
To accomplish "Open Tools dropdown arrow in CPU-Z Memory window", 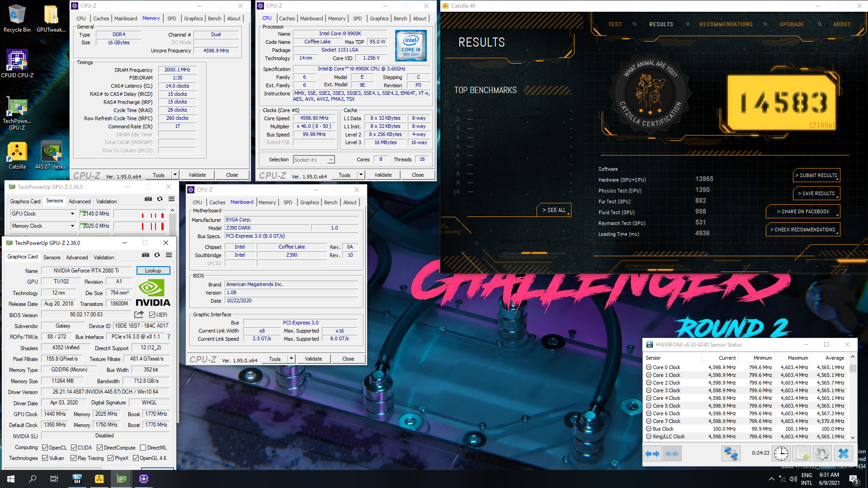I will point(175,175).
